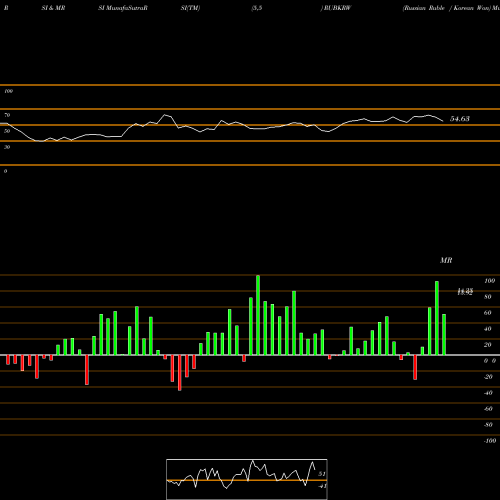Screen dimensions: 500x500
Task: Click the overlapping MR value label near 80
Action: (465, 292)
